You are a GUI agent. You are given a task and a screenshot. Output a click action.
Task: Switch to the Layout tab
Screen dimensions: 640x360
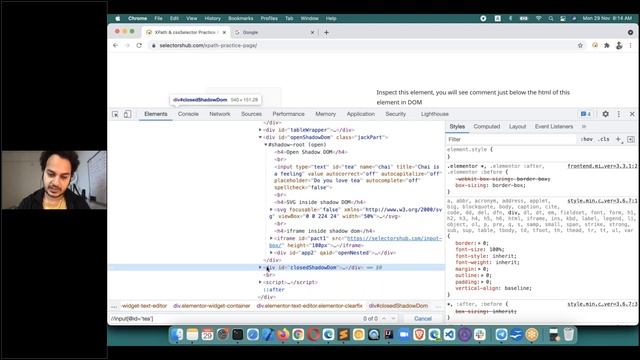(517, 127)
